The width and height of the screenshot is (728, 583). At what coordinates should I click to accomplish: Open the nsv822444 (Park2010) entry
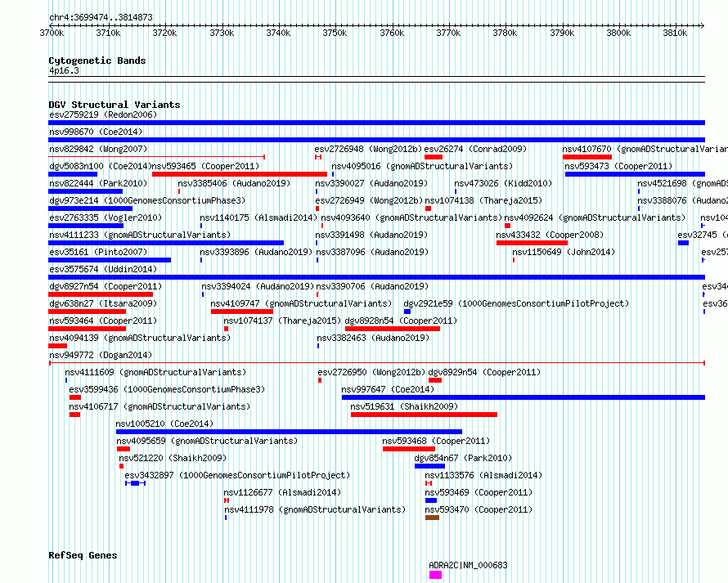(x=98, y=183)
